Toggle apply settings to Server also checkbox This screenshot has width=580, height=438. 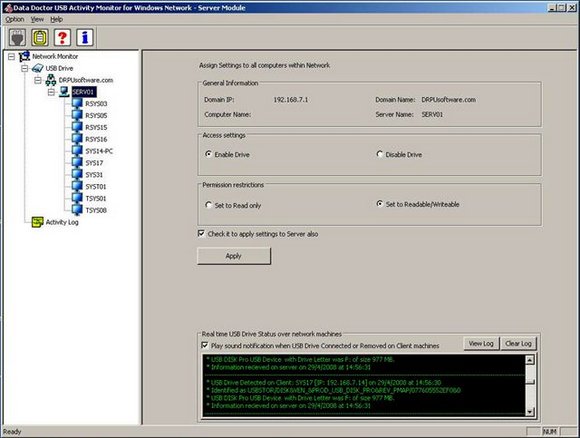[x=201, y=233]
